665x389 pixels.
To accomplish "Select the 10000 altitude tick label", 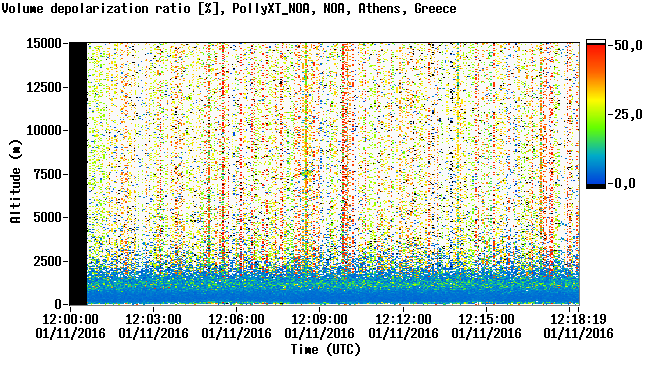I will coord(44,131).
